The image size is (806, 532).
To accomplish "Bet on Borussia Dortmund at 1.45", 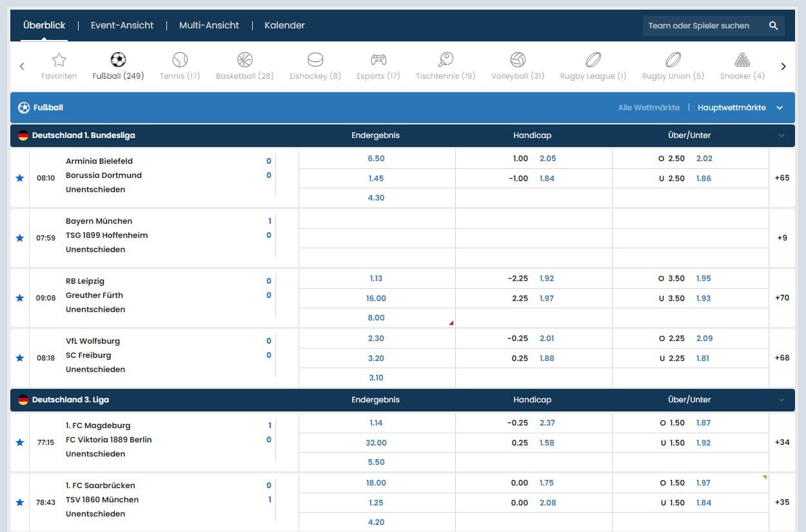I will coord(377,179).
